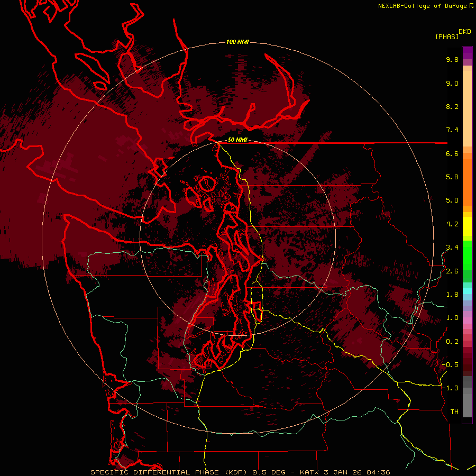Select the 8.2 legend value
Image resolution: width=476 pixels, height=476 pixels.
(452, 107)
